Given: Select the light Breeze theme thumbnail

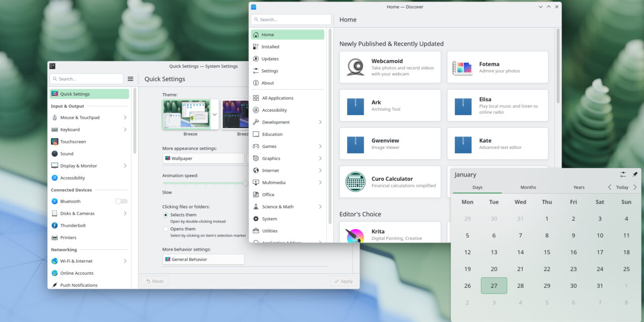Looking at the screenshot, I should point(186,115).
